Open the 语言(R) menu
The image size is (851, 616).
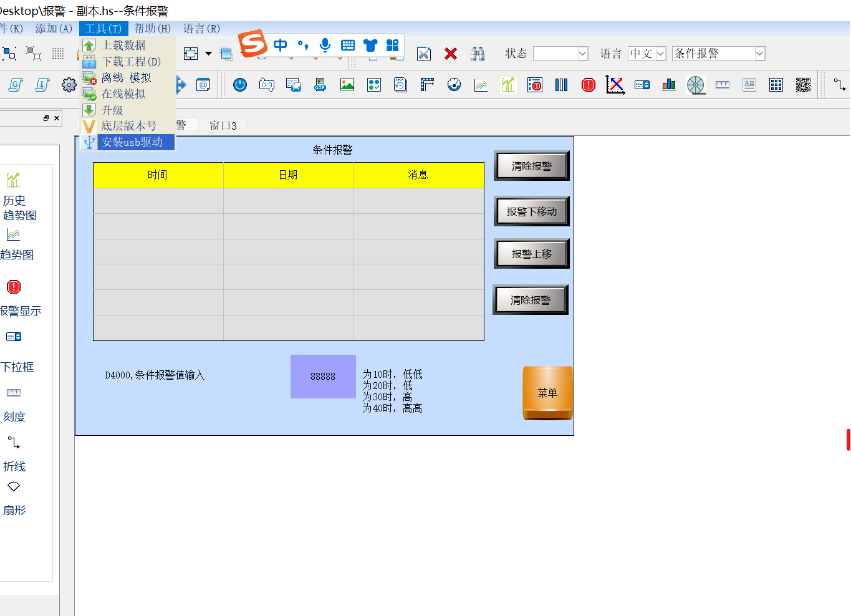[201, 29]
